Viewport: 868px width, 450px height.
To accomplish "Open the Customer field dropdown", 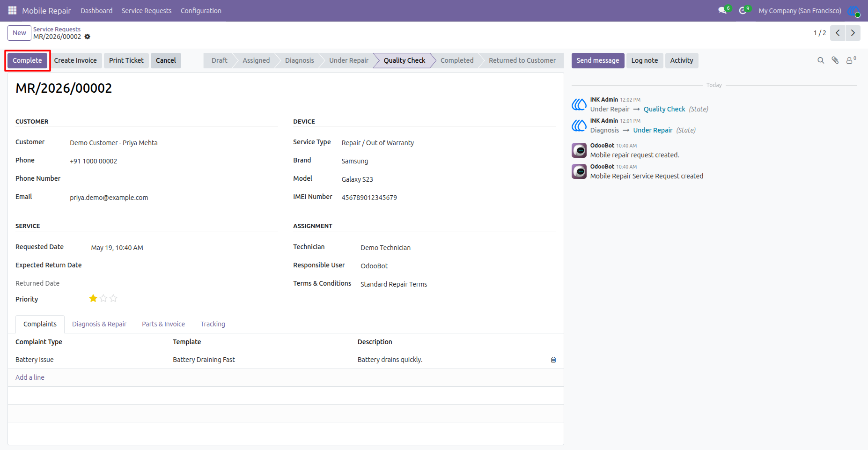I will [174, 143].
